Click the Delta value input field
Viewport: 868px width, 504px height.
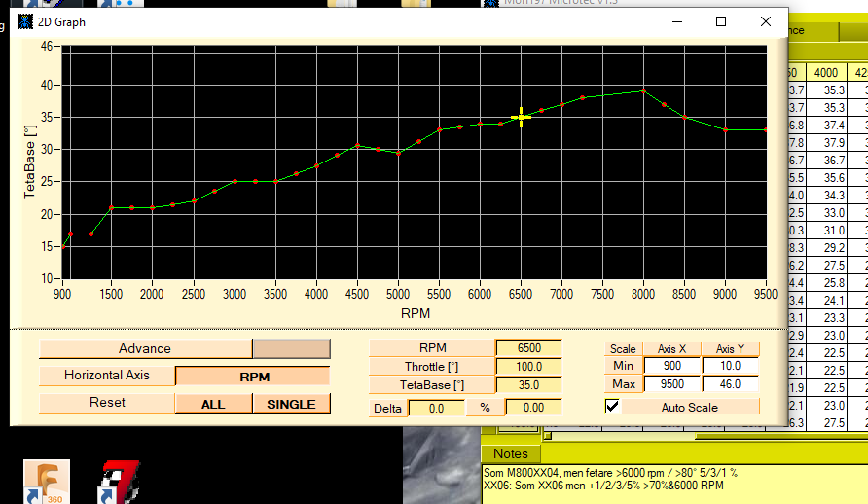pos(436,408)
